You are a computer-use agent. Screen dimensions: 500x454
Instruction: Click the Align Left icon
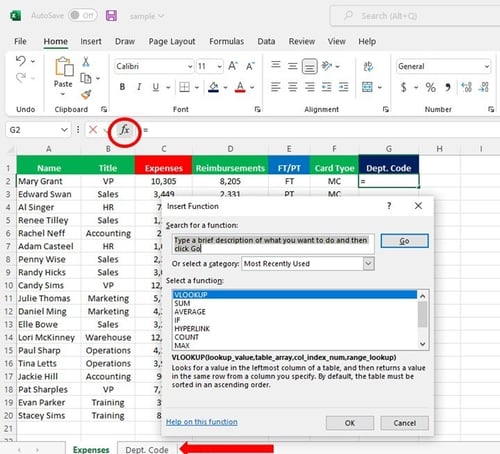[x=276, y=87]
